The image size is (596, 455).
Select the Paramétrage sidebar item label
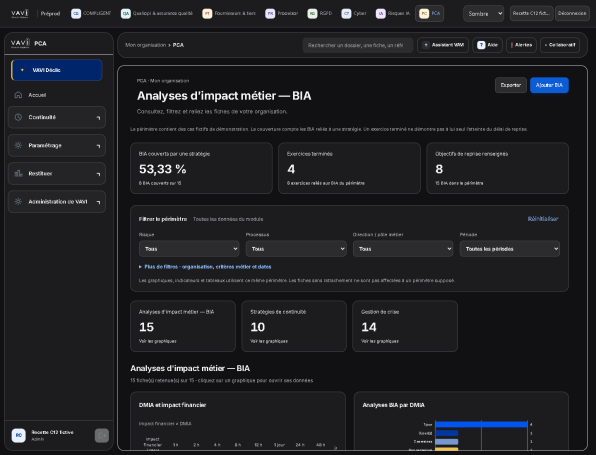(x=45, y=145)
